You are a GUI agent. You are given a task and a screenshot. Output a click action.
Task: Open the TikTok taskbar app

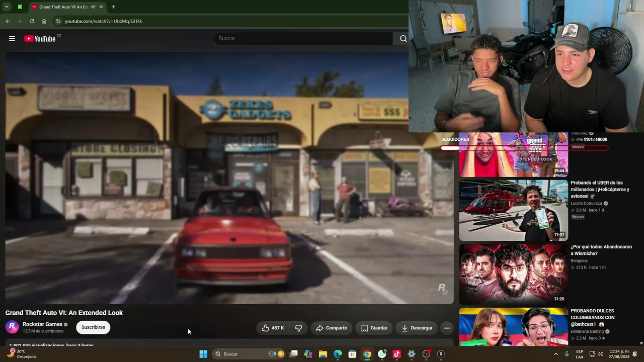point(396,354)
